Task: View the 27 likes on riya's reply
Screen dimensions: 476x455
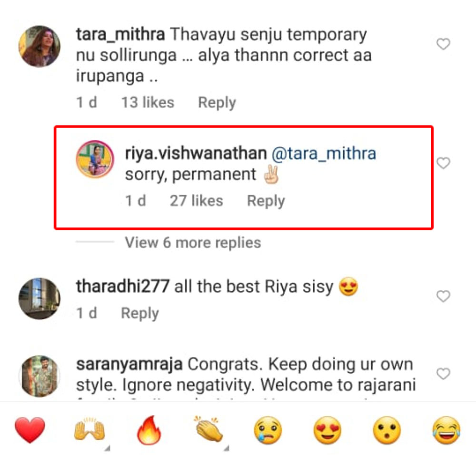Action: tap(197, 201)
